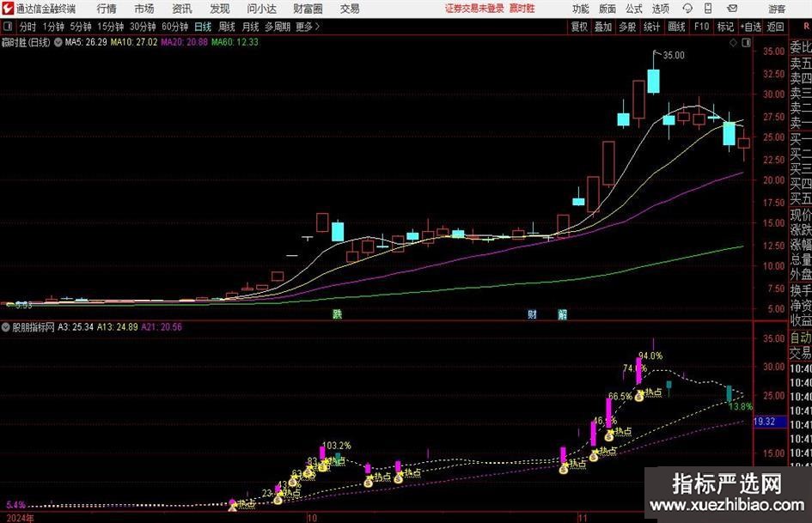The height and width of the screenshot is (523, 812).
Task: Open 多周期 multi-period view
Action: 278,27
